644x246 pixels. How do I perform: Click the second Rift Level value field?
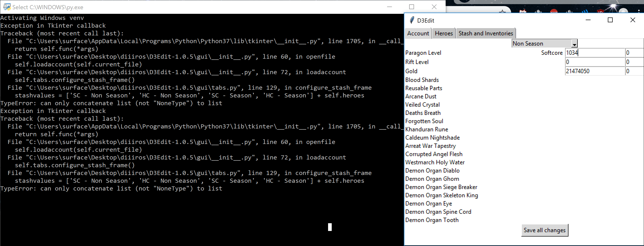(x=635, y=62)
